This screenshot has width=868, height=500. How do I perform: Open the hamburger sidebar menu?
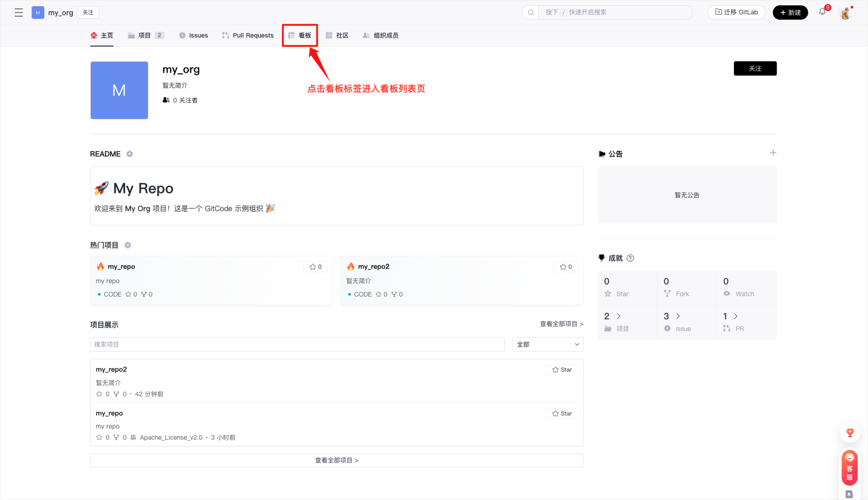[18, 13]
